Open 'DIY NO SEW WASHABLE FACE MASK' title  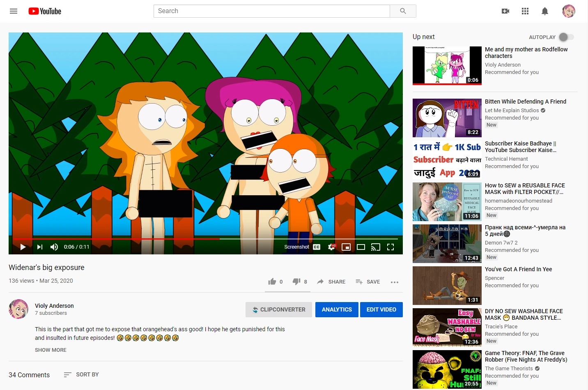pyautogui.click(x=524, y=314)
